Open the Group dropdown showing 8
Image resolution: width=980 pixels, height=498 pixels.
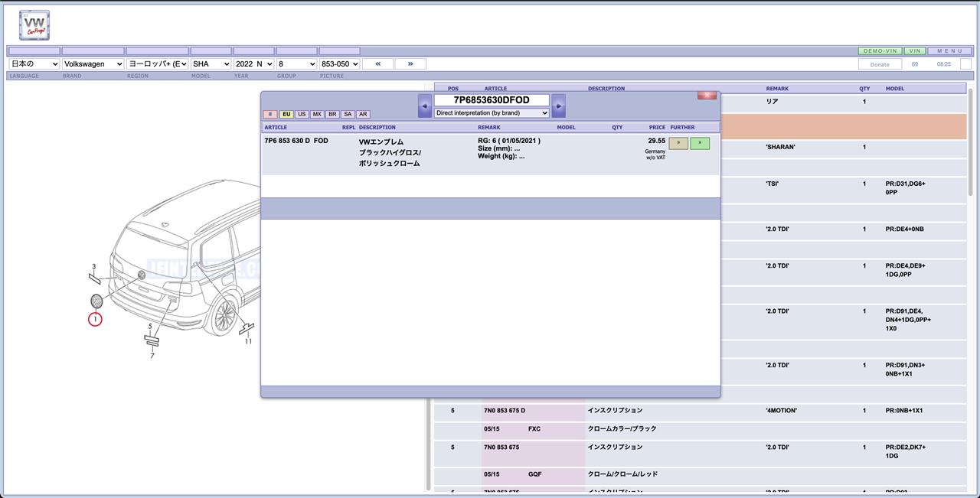(296, 64)
